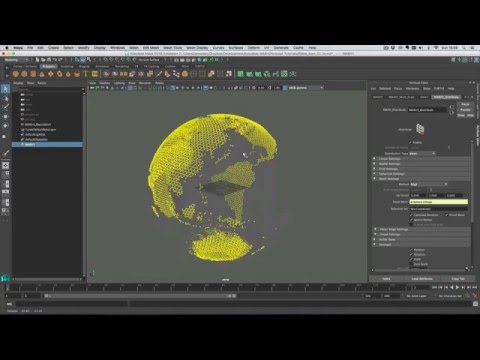480x360 pixels.
Task: Create a polygon cube from the shelf
Action: click(24, 74)
